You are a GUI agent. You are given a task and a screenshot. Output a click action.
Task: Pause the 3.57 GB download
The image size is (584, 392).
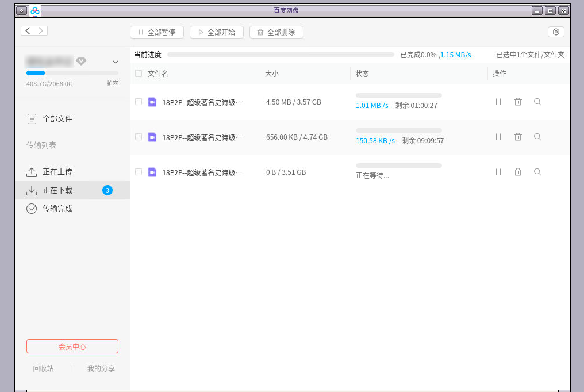pyautogui.click(x=498, y=102)
